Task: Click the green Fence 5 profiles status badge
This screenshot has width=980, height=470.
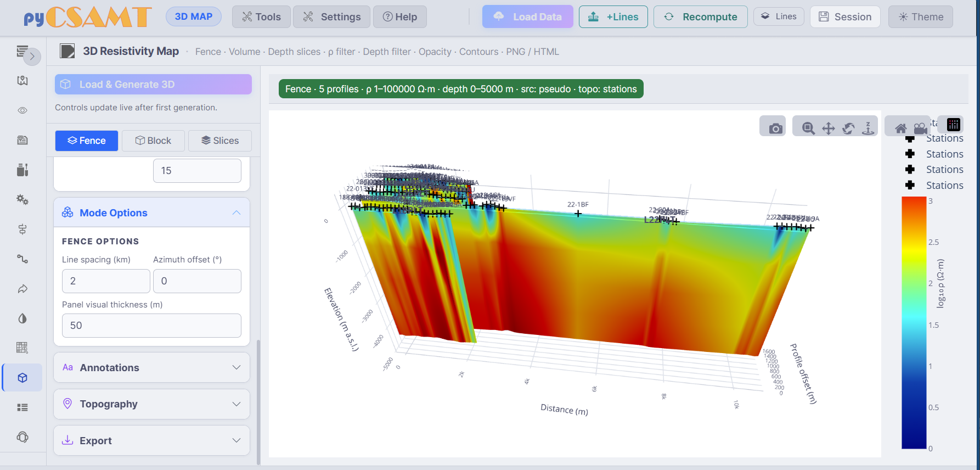Action: [x=461, y=89]
